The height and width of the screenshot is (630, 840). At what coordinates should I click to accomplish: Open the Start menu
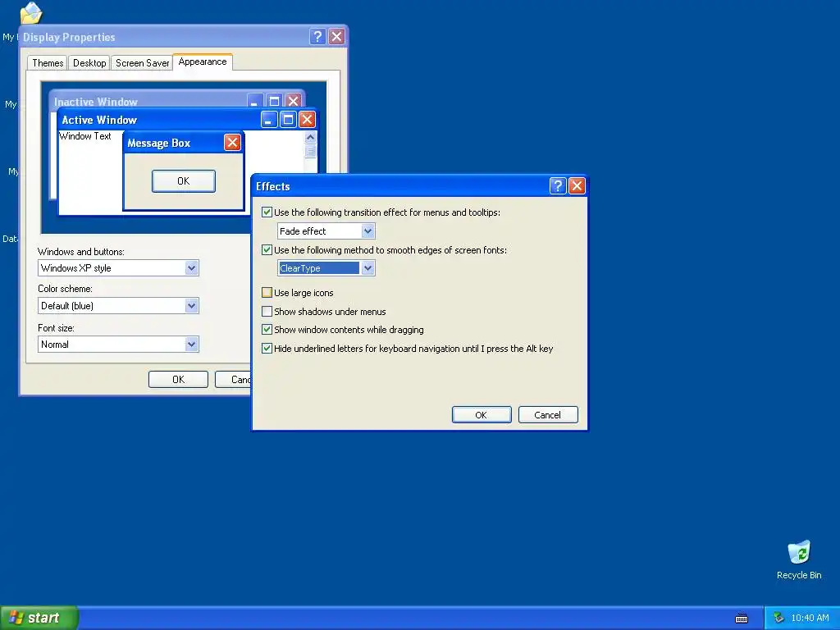(39, 618)
